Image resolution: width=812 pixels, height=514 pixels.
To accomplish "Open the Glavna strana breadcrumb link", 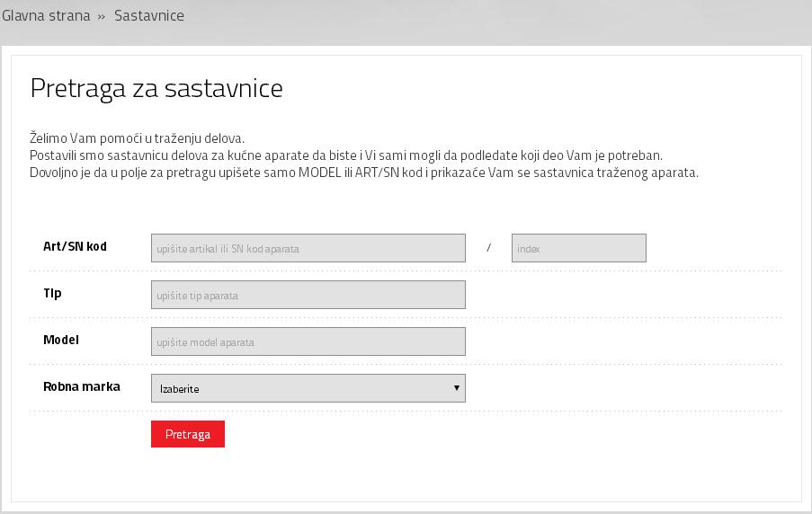I will tap(46, 16).
